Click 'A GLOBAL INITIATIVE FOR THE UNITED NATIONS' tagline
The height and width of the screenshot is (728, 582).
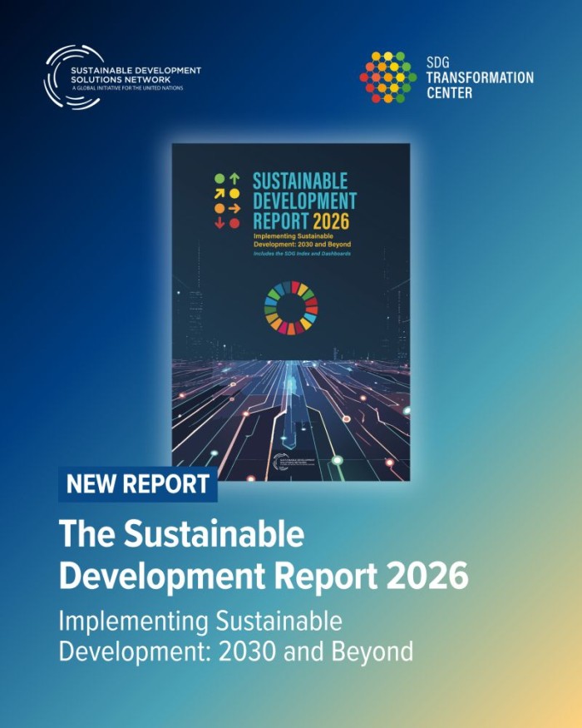coord(127,87)
